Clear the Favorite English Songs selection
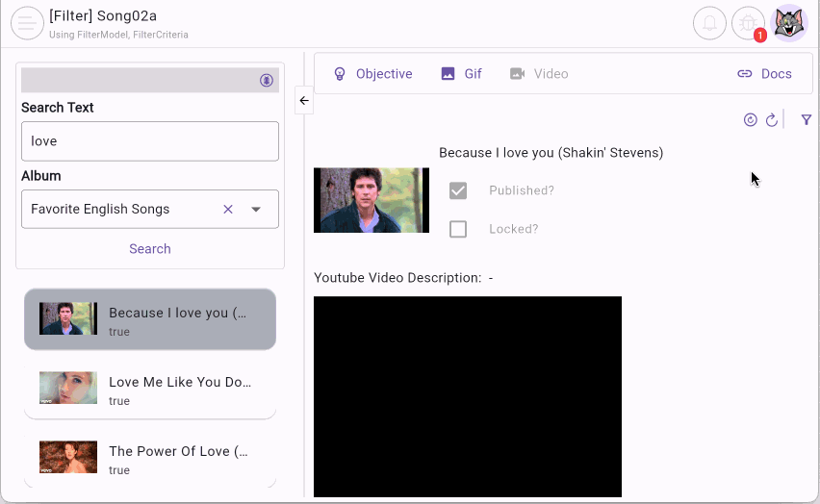Viewport: 820px width, 504px height. tap(228, 209)
